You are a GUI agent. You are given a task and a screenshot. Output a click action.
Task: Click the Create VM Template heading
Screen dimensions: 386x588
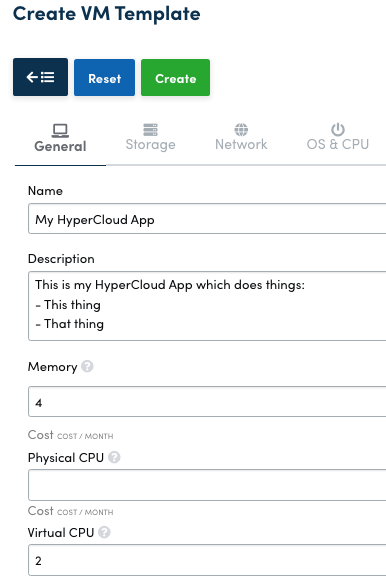107,14
